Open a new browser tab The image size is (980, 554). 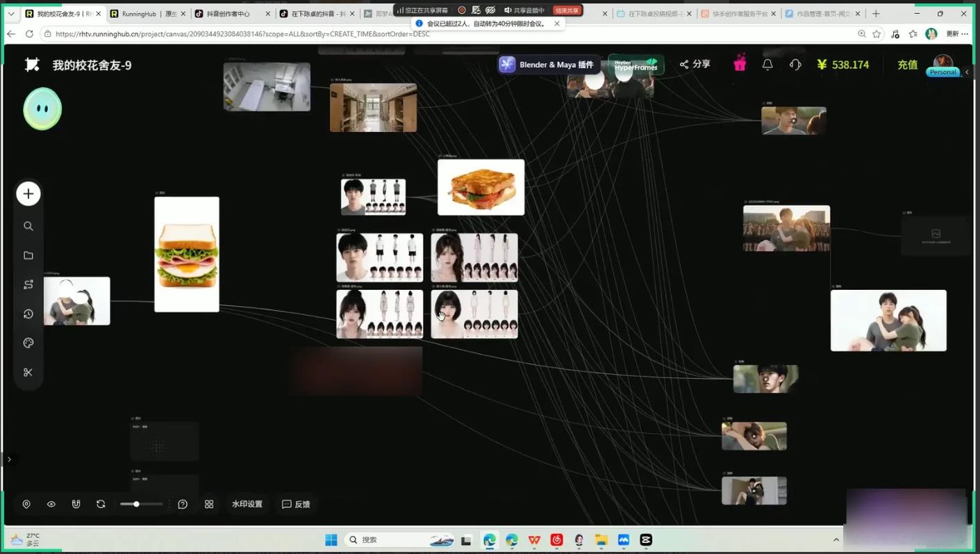[876, 13]
